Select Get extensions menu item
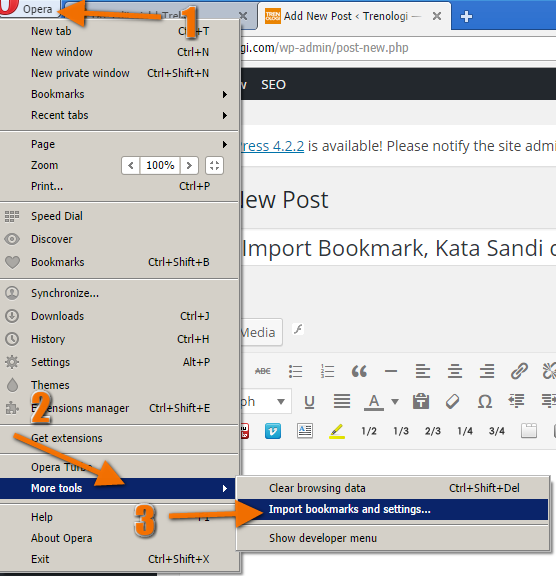 click(119, 438)
